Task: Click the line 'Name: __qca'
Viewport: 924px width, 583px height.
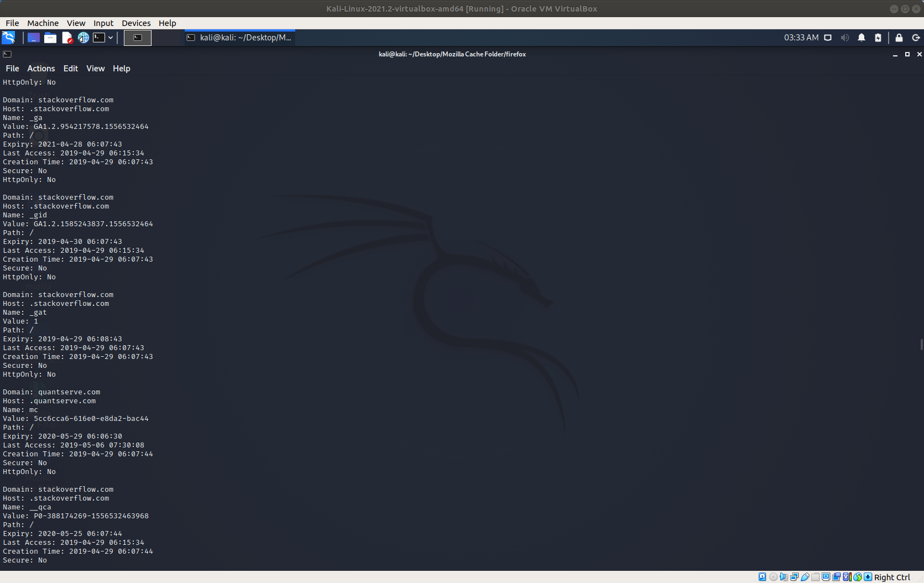Action: pos(27,507)
